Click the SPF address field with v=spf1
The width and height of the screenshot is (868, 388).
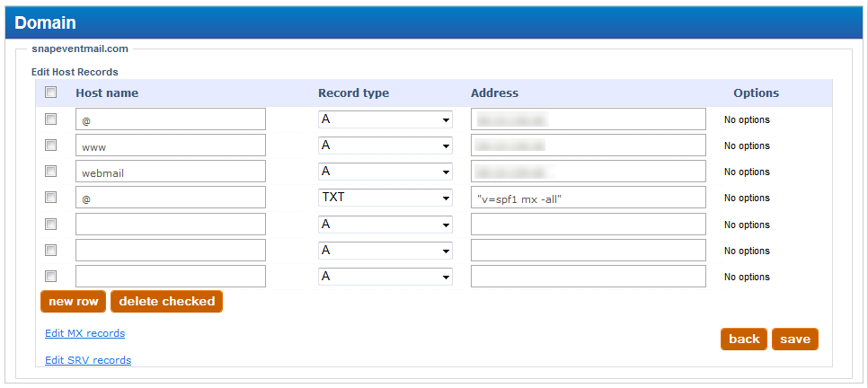[x=588, y=198]
